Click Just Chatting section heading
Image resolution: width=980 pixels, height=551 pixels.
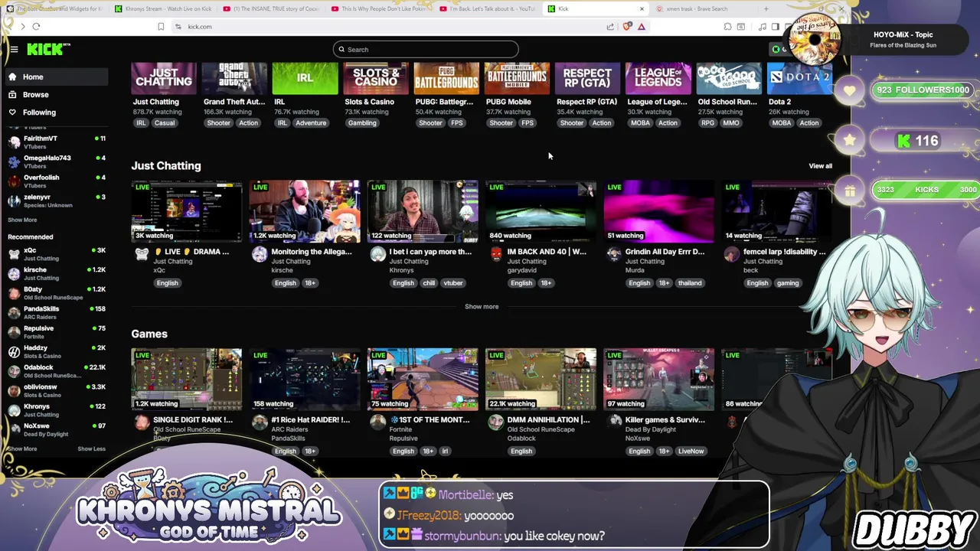coord(166,166)
